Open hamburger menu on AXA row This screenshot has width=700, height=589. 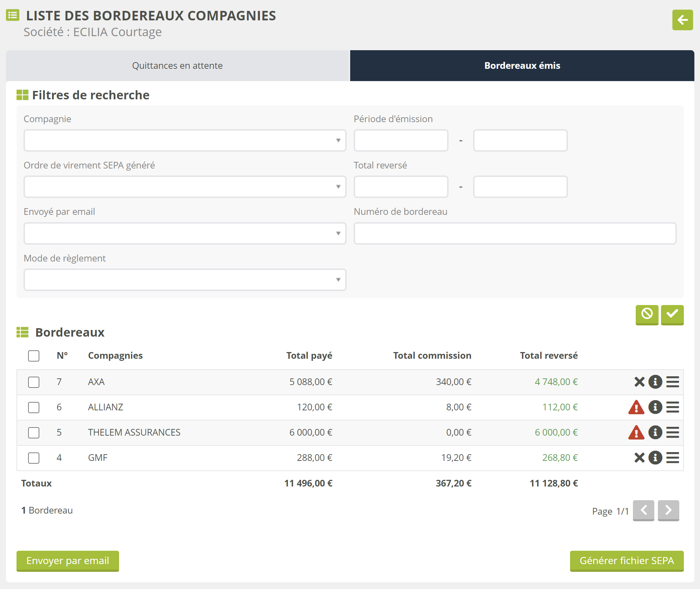pos(672,382)
